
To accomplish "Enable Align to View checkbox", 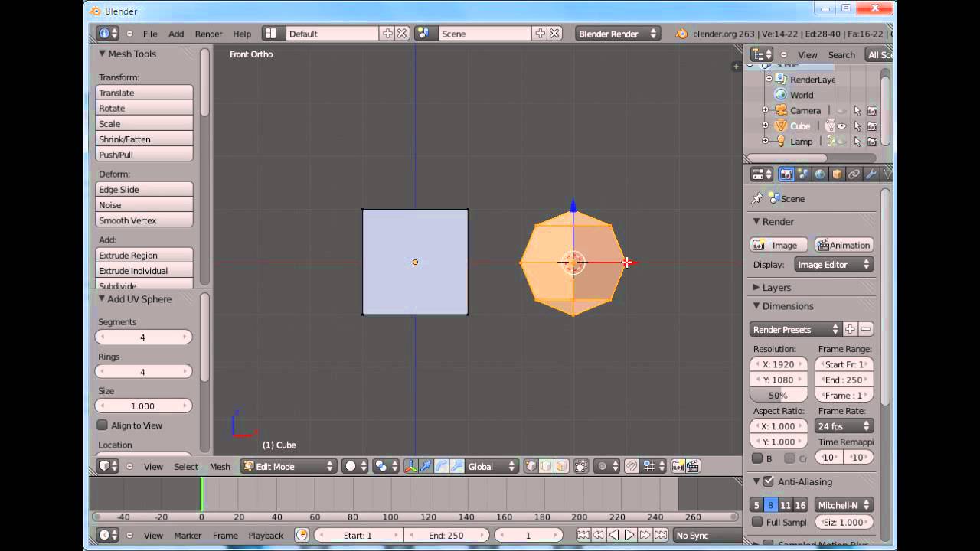I will (x=103, y=425).
